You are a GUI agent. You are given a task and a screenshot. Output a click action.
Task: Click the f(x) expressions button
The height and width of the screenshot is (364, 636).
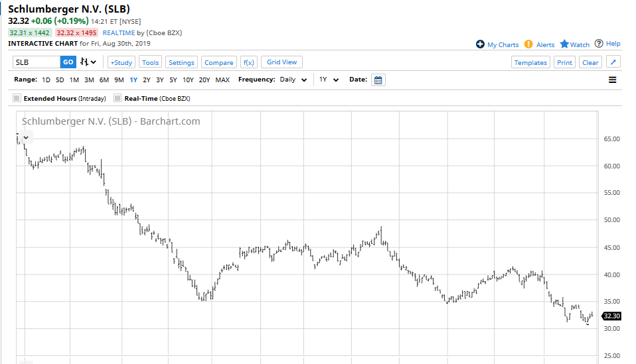point(249,62)
